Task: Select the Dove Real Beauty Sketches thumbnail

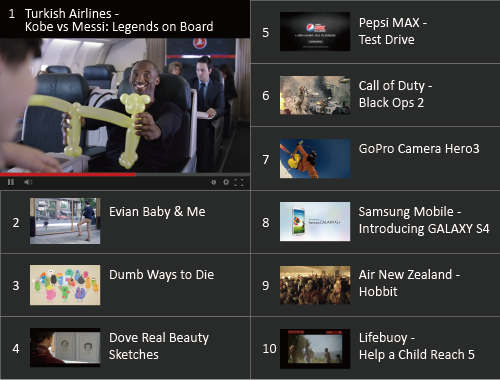Action: pyautogui.click(x=65, y=347)
